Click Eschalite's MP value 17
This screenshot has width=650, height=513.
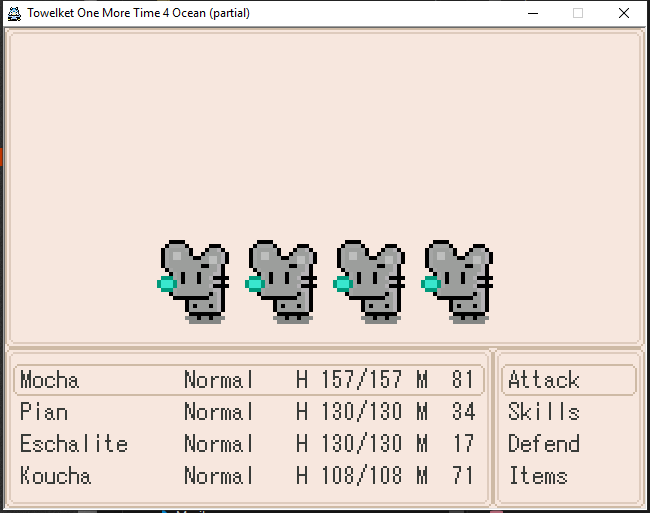463,444
